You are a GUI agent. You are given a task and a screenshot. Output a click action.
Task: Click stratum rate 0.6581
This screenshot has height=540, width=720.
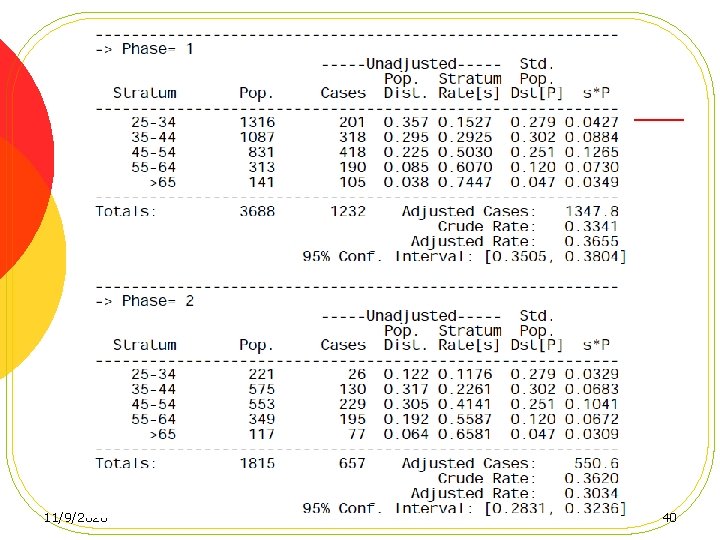465,434
